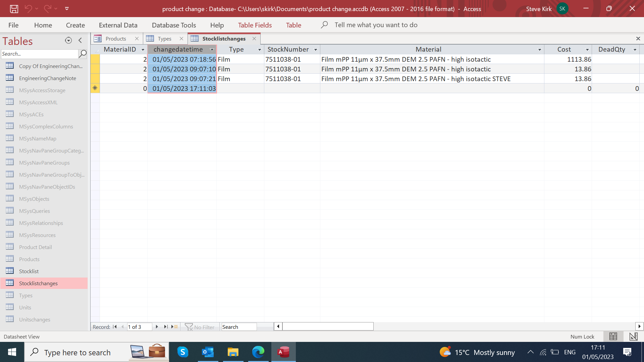
Task: Open Tables pane category dropdown circle
Action: pos(68,41)
